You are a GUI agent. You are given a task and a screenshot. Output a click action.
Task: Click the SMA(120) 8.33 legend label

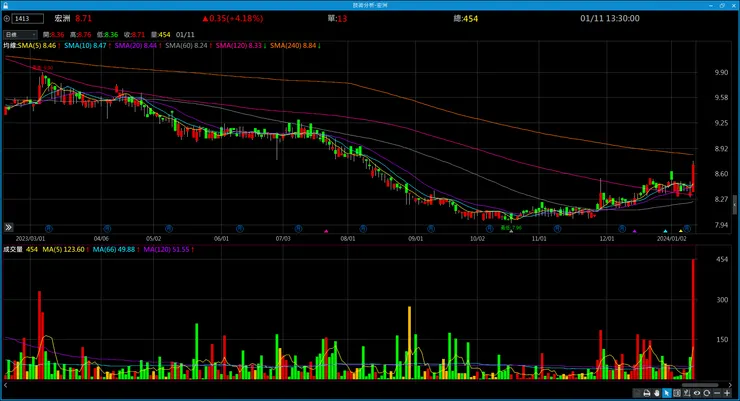tap(239, 46)
